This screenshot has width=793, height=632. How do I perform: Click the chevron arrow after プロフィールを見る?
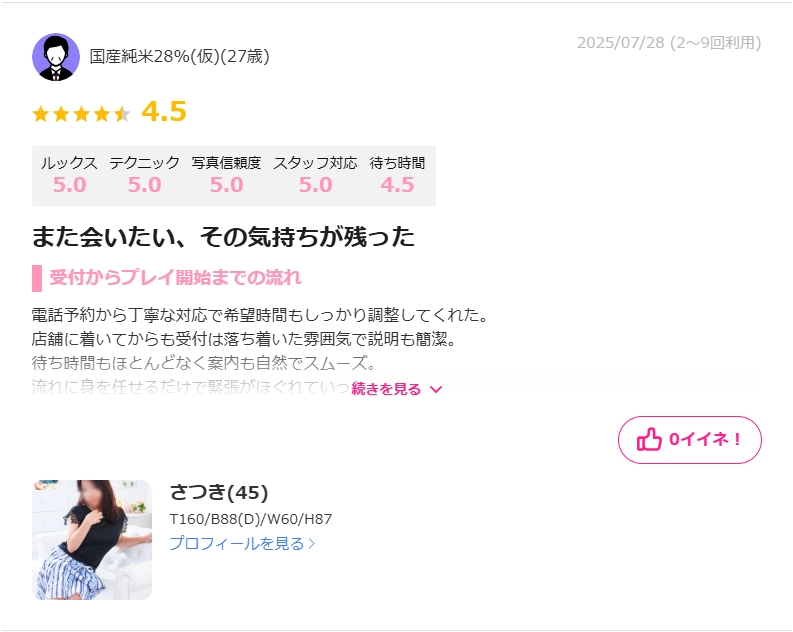point(312,544)
